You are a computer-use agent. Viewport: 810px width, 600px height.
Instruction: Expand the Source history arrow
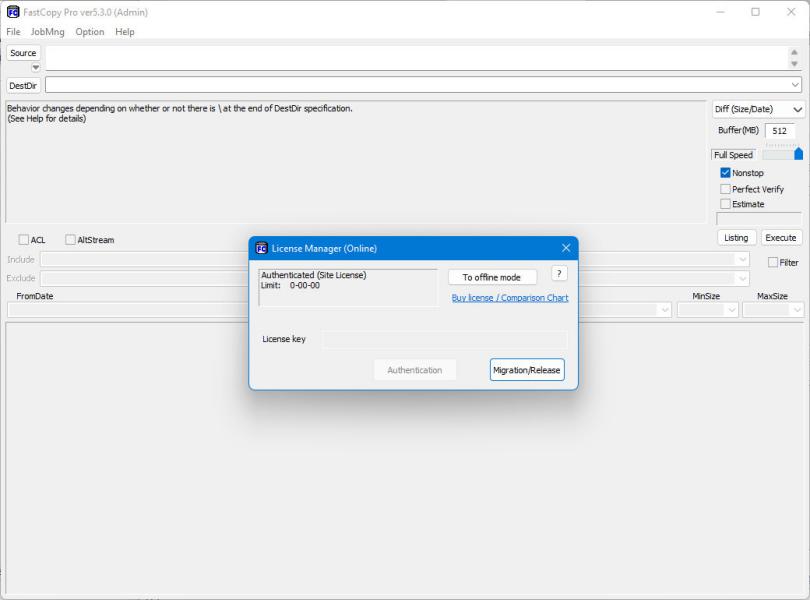35,67
